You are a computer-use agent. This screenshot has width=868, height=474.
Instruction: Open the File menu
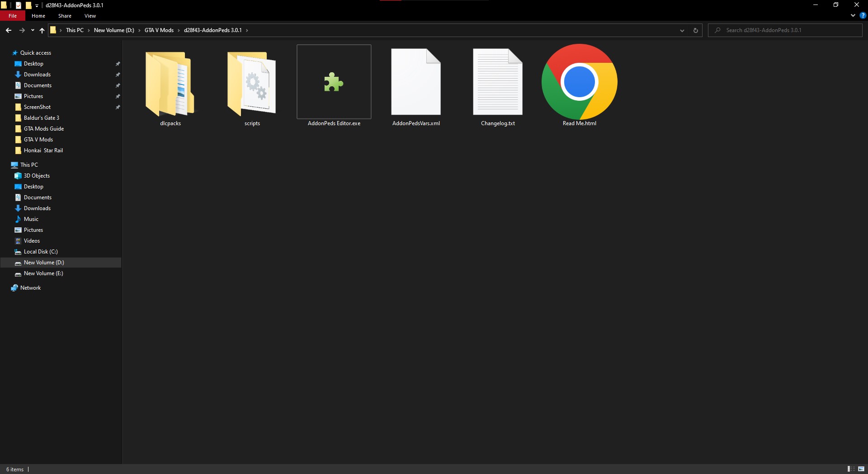(x=13, y=16)
